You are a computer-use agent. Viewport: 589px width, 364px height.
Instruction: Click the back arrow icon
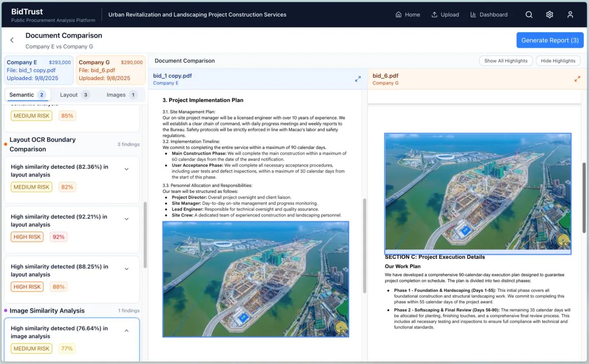pyautogui.click(x=12, y=40)
